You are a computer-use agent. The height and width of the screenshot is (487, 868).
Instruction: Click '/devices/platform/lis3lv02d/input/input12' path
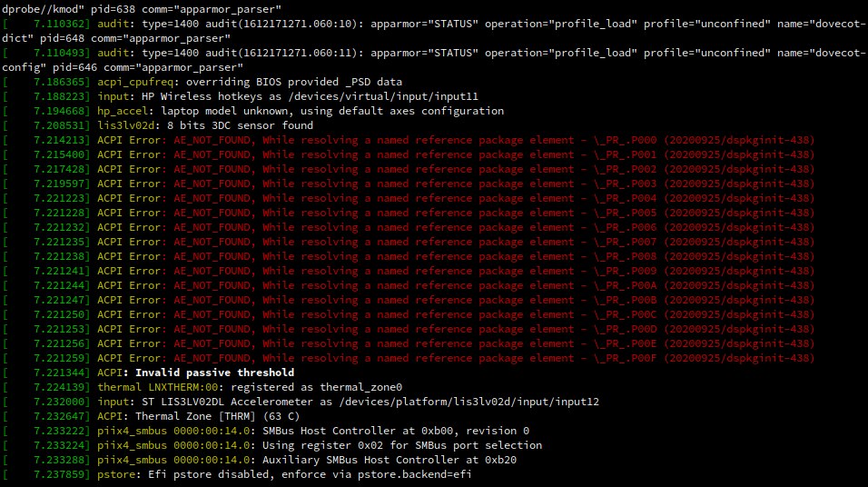point(469,402)
